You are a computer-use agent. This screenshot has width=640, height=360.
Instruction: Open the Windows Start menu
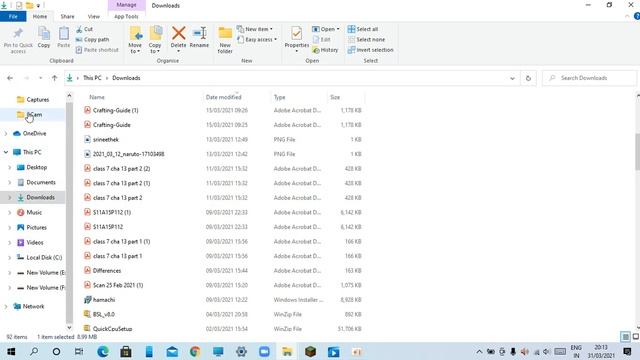11,351
